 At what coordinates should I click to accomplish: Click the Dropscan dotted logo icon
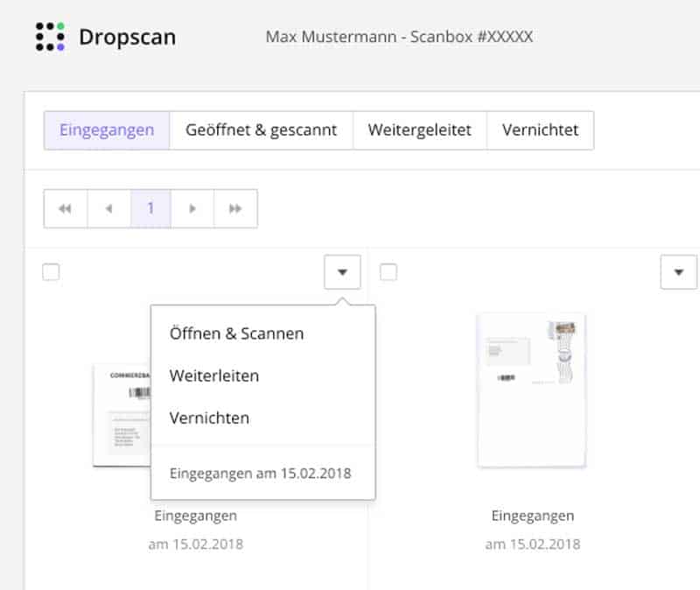point(50,37)
